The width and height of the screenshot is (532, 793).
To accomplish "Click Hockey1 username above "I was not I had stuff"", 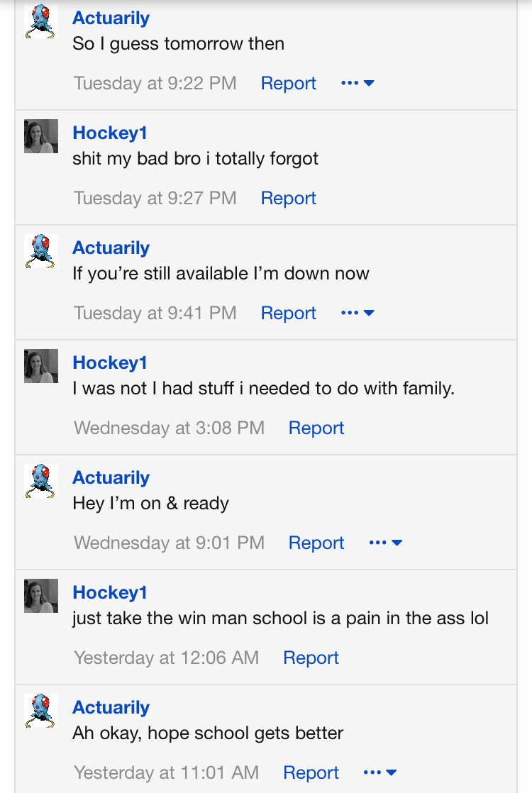I will pos(109,362).
